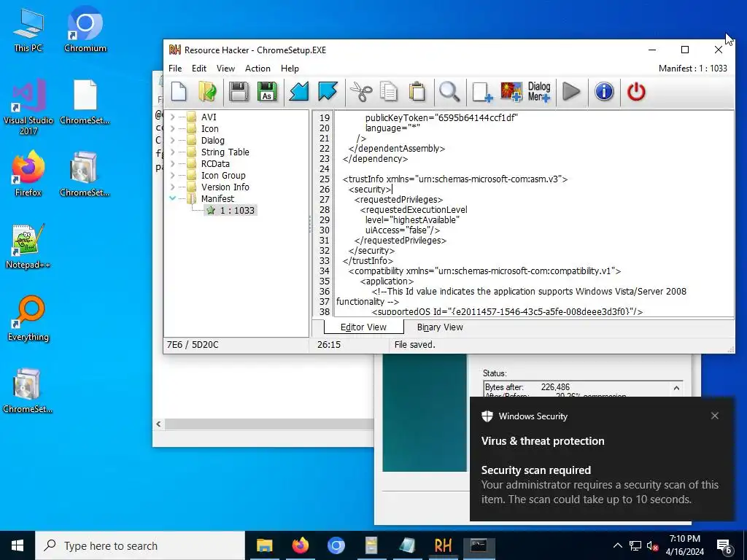Viewport: 747px width, 560px height.
Task: Open the Chromium desktop shortcut
Action: tap(85, 29)
